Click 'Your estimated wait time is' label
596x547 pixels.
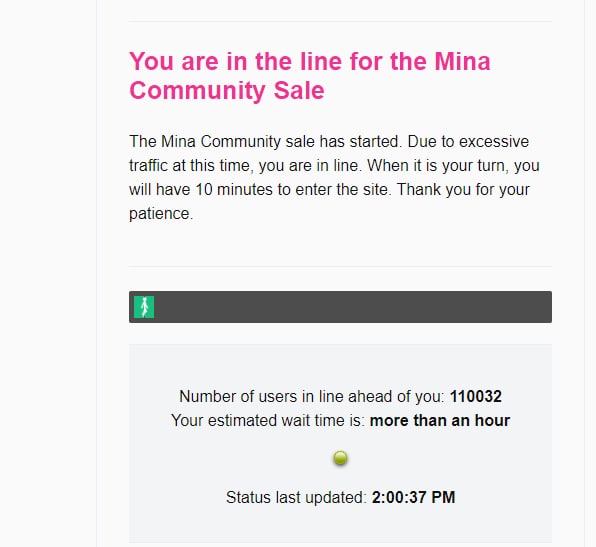click(x=268, y=420)
